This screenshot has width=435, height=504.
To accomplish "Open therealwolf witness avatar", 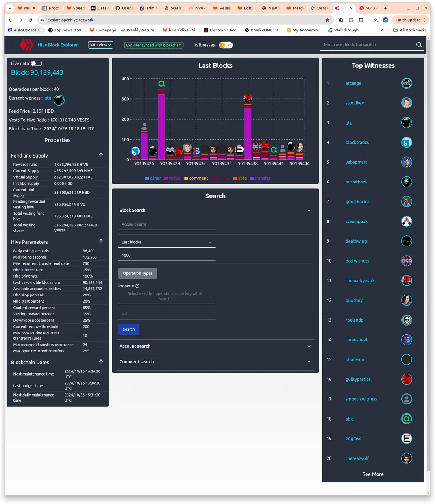I will (406, 458).
